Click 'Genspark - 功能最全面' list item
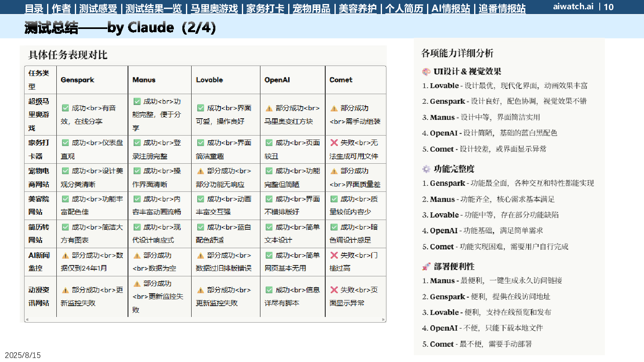644x362 pixels. click(508, 183)
